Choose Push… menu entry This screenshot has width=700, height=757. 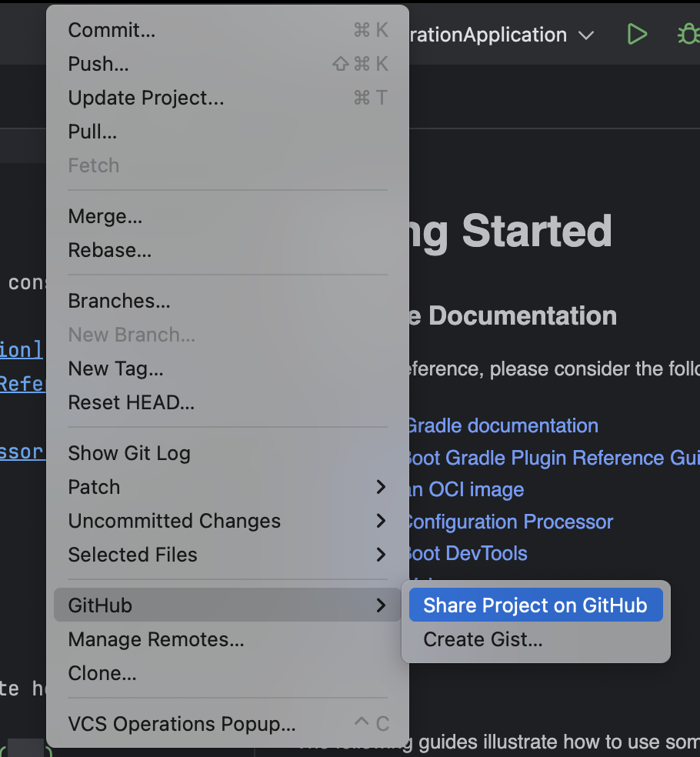228,64
